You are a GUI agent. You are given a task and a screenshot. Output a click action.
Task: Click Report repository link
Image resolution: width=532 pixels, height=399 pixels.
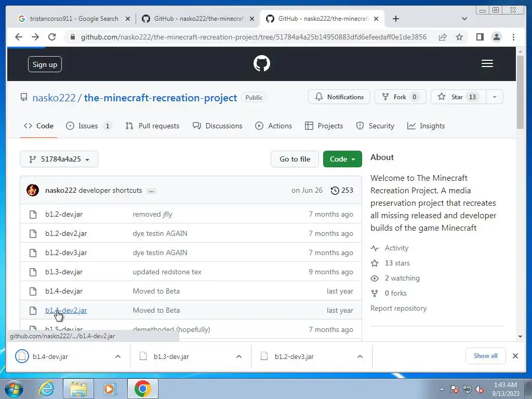tap(398, 309)
